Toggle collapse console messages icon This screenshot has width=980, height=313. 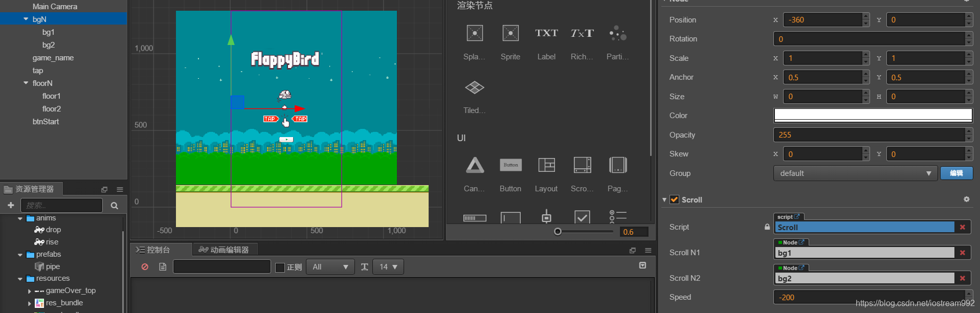(643, 265)
